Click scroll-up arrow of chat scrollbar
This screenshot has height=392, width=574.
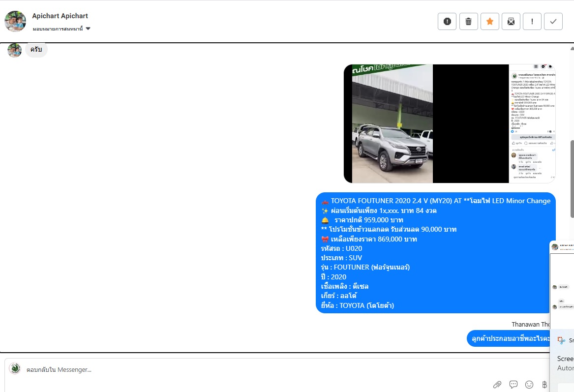click(572, 48)
